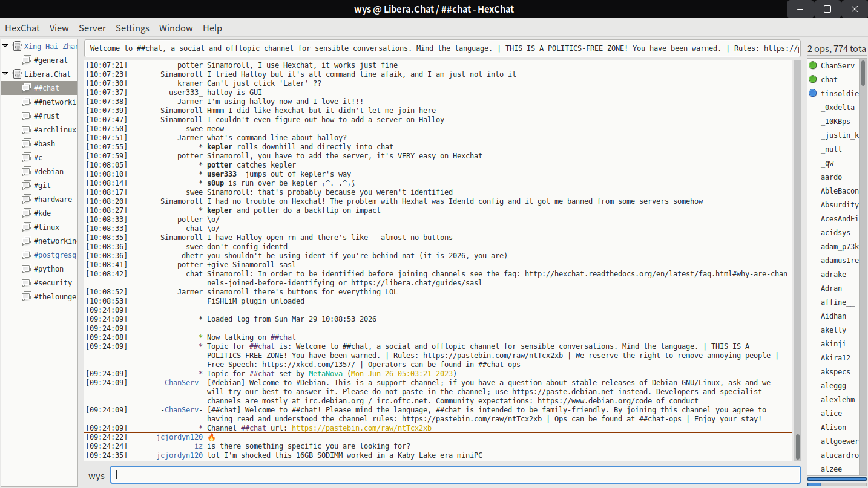Collapse the Libera.Chat server tree
Image resolution: width=868 pixels, height=488 pixels.
click(5, 74)
